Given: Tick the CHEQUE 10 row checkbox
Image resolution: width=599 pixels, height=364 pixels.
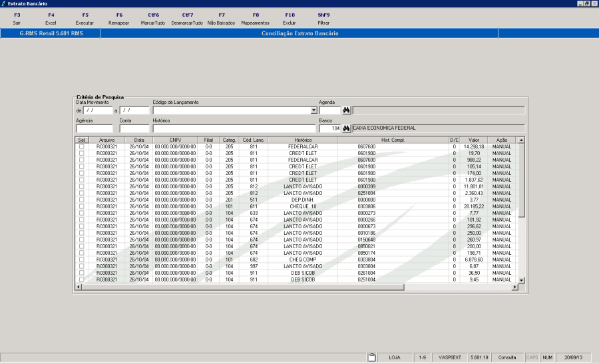Looking at the screenshot, I should point(82,206).
